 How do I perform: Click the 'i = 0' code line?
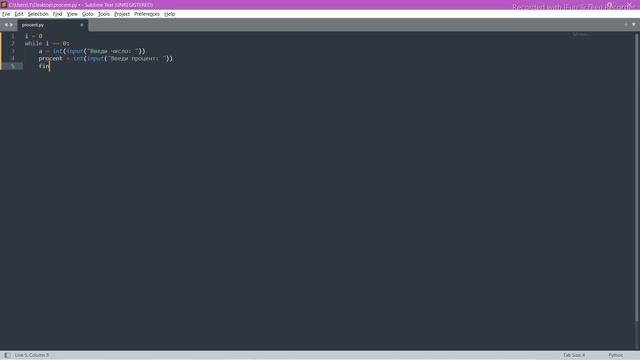click(33, 36)
